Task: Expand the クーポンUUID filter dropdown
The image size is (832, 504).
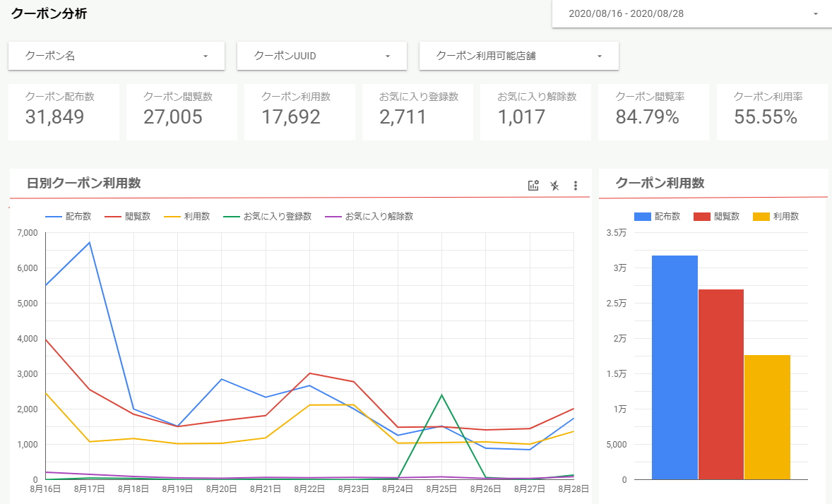Action: (321, 56)
